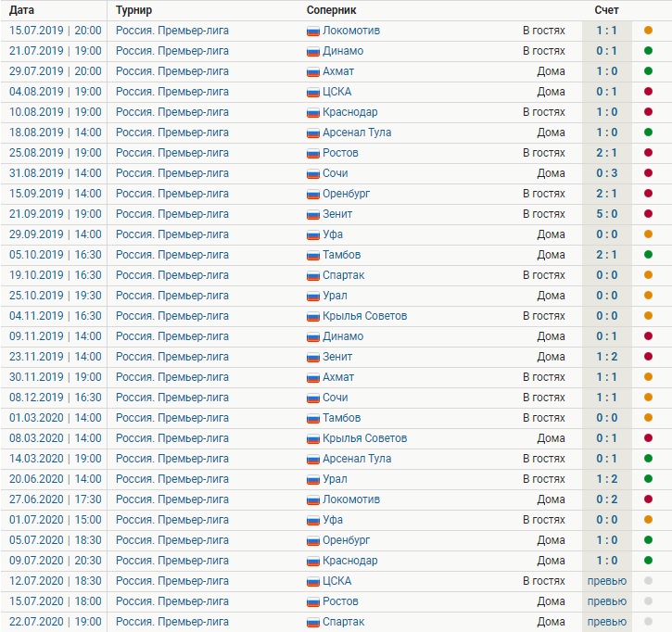Screen dimensions: 672x632
Task: Click the flag icon beside Оренбург on 15.09.2019
Action: [x=313, y=194]
